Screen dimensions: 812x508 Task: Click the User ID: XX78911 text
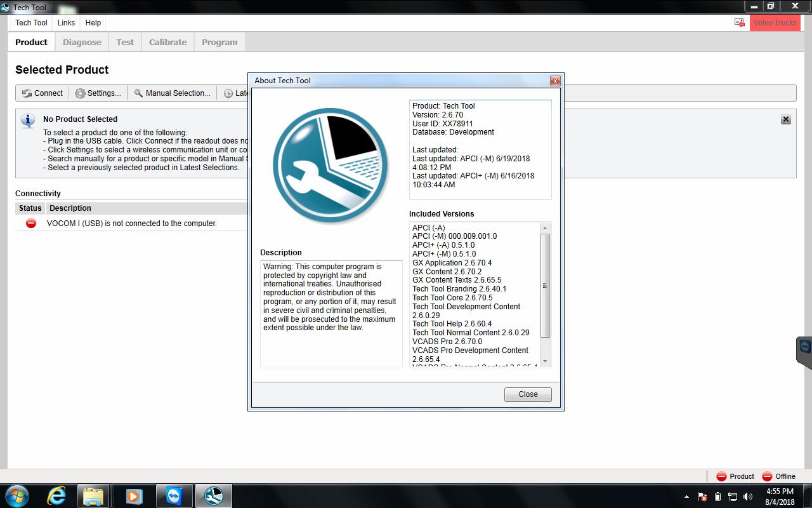click(443, 124)
